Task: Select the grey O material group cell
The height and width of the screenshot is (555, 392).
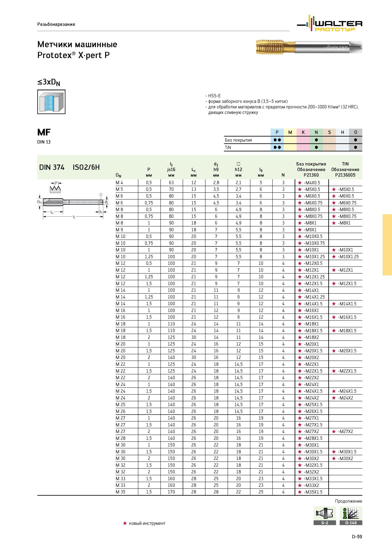Action: pyautogui.click(x=355, y=132)
